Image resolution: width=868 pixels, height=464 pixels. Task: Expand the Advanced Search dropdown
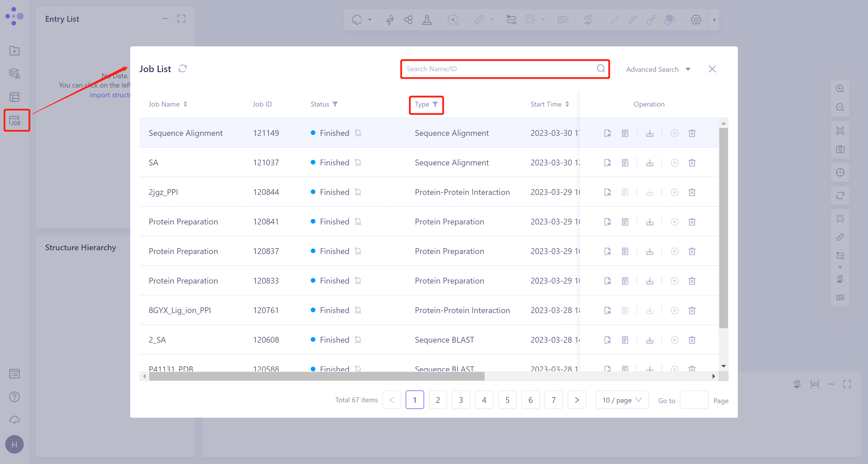657,69
